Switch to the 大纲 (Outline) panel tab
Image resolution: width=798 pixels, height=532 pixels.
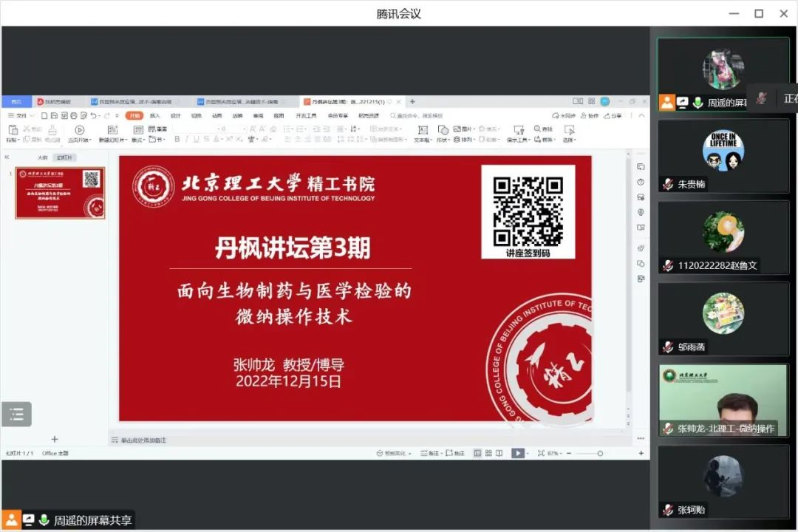click(x=42, y=157)
